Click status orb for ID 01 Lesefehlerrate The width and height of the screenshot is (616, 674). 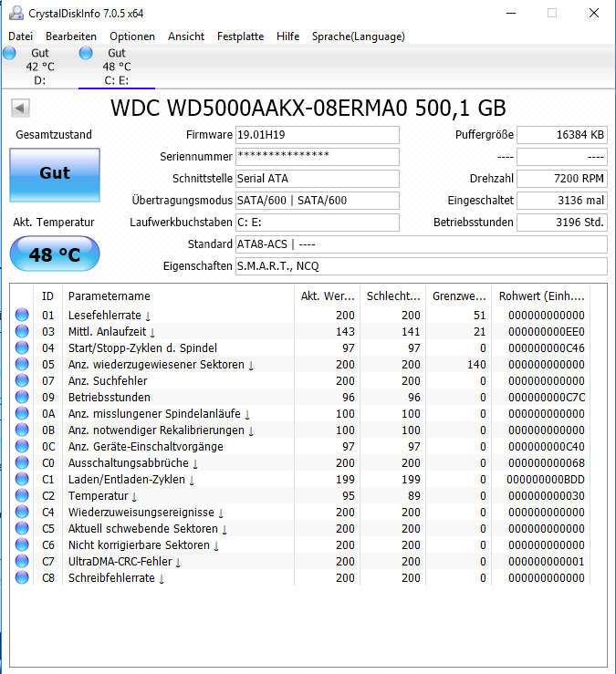(x=22, y=315)
